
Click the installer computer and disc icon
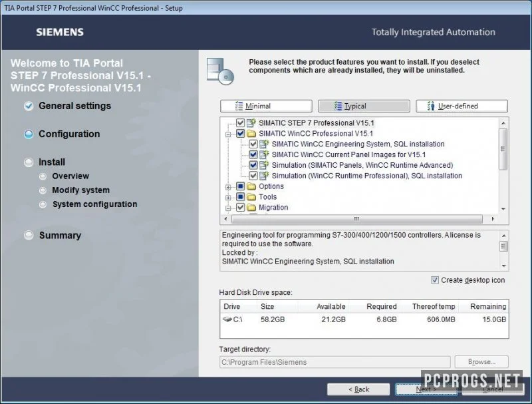pyautogui.click(x=220, y=71)
